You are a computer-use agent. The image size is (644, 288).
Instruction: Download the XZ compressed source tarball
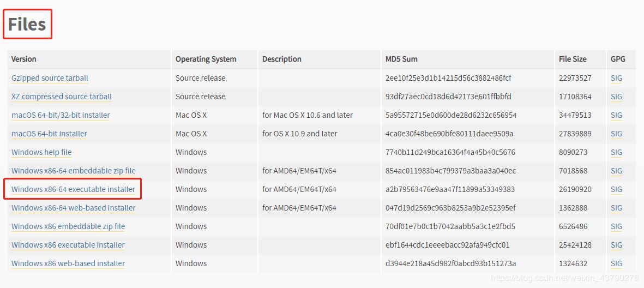coord(62,97)
